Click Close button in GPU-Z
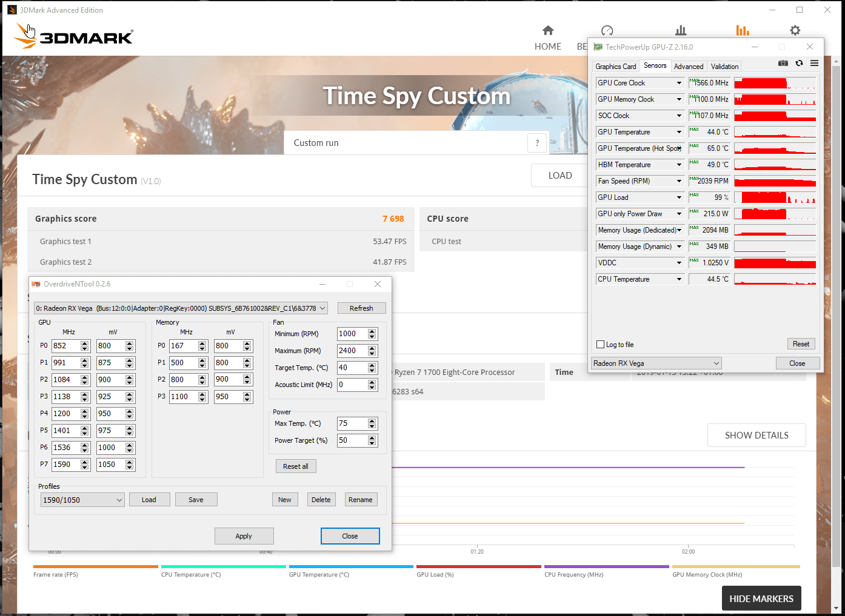 (797, 363)
